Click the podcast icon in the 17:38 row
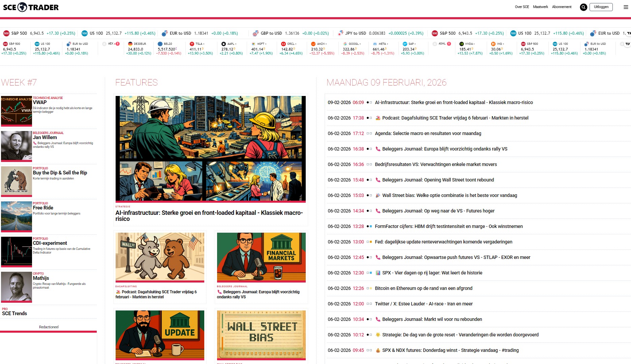The width and height of the screenshot is (631, 364). pos(378,118)
